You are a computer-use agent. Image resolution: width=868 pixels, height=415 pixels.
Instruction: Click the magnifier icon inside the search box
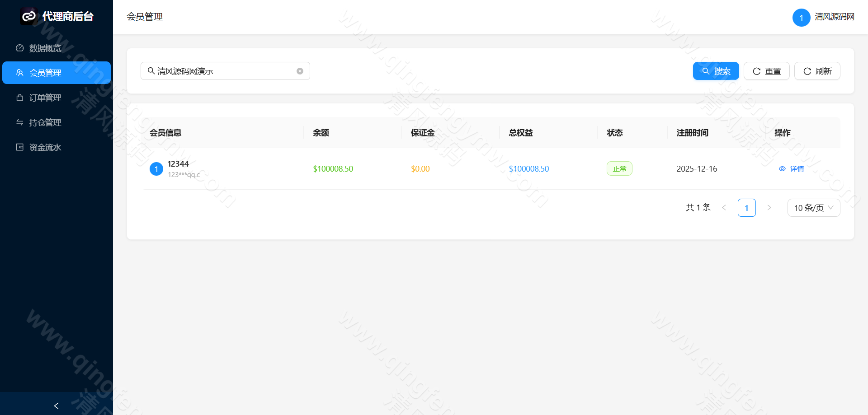pos(151,71)
